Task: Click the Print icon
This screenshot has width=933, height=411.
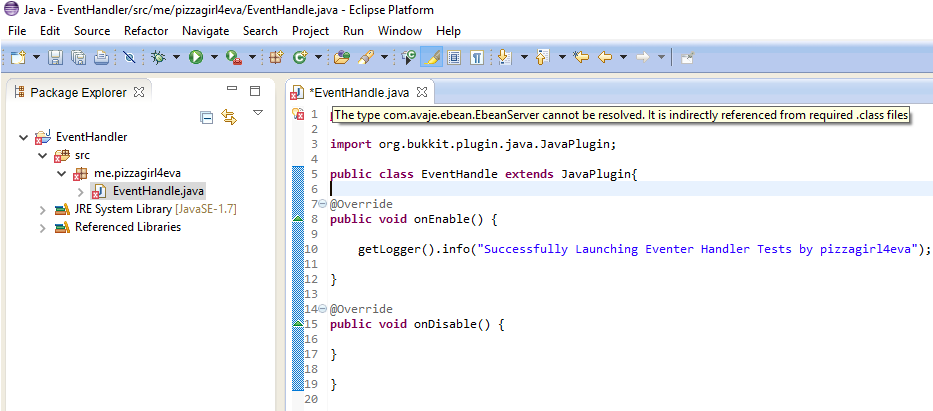Action: pos(101,58)
